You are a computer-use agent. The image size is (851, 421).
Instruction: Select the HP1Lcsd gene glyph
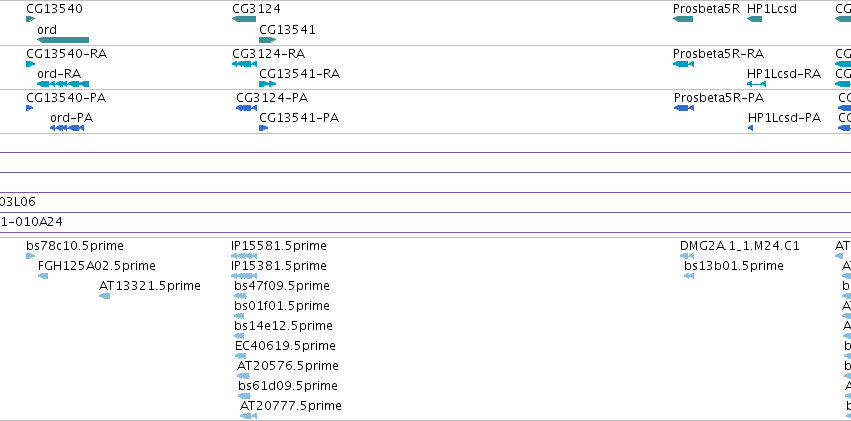point(754,19)
